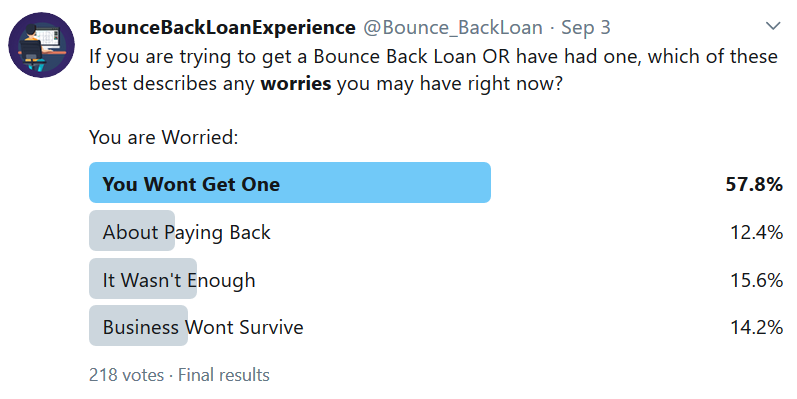Expand the tweet options chevron

(x=773, y=26)
